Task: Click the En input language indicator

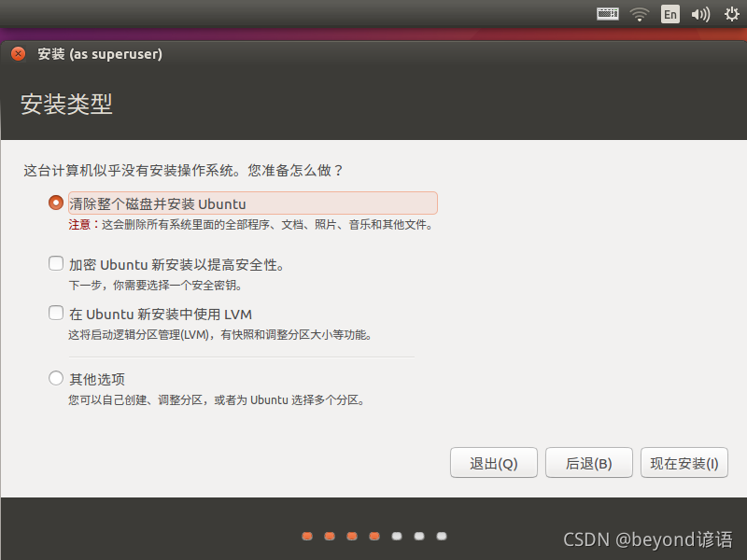Action: coord(670,14)
